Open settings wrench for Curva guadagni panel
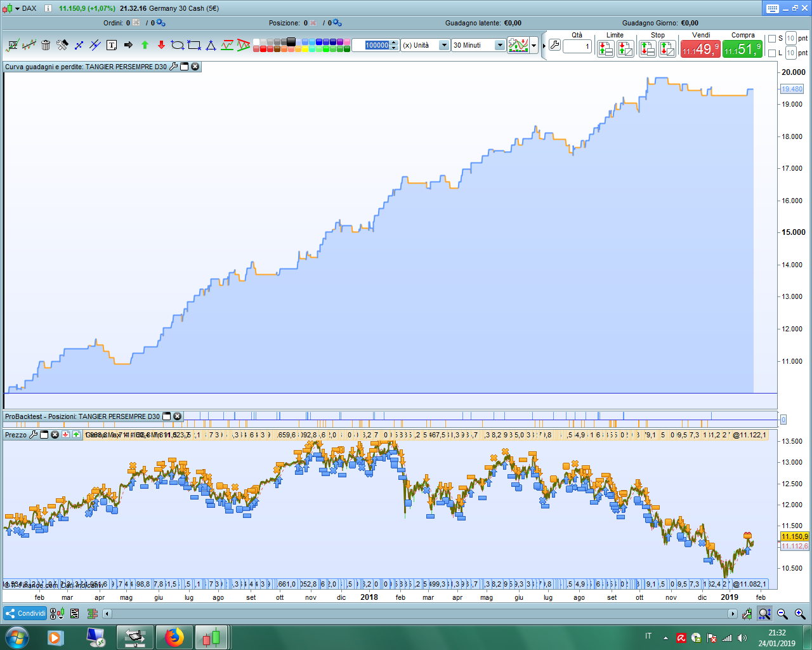812x650 pixels. tap(173, 66)
